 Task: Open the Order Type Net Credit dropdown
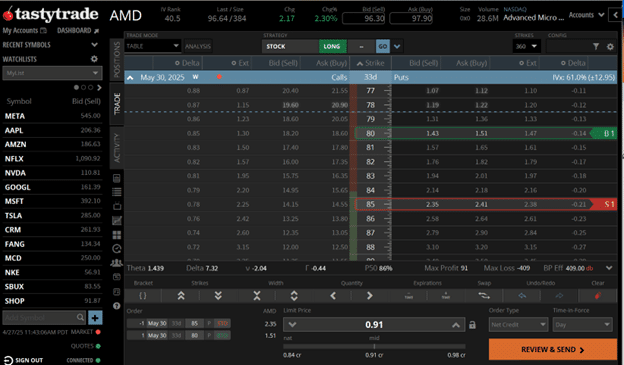click(519, 325)
